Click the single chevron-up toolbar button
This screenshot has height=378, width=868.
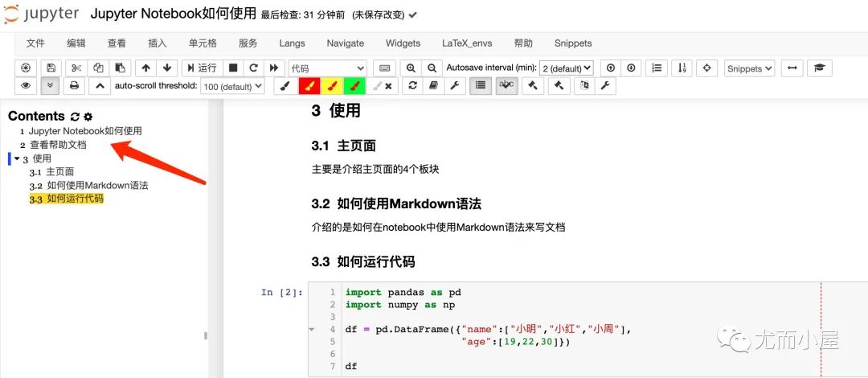click(x=100, y=86)
